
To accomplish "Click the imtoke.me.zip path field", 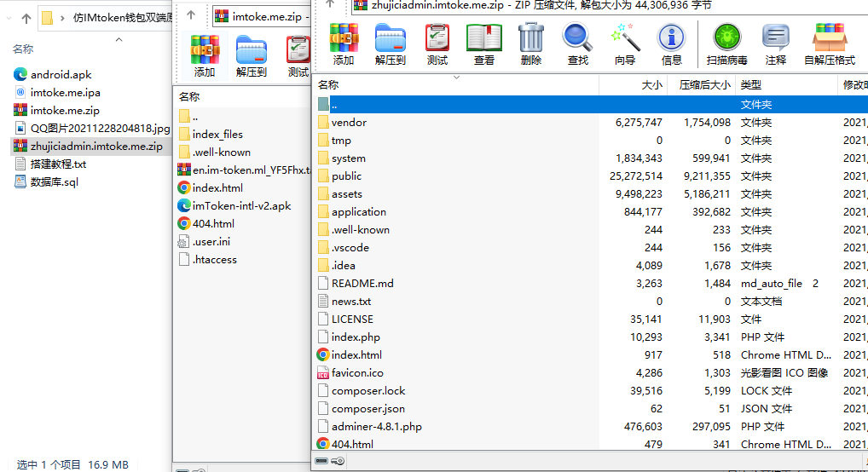I will [260, 16].
